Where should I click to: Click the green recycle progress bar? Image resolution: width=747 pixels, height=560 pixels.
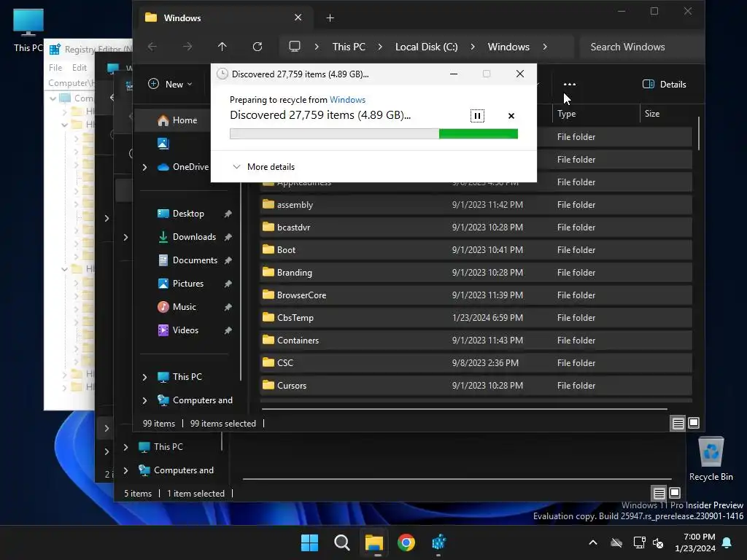pyautogui.click(x=373, y=134)
